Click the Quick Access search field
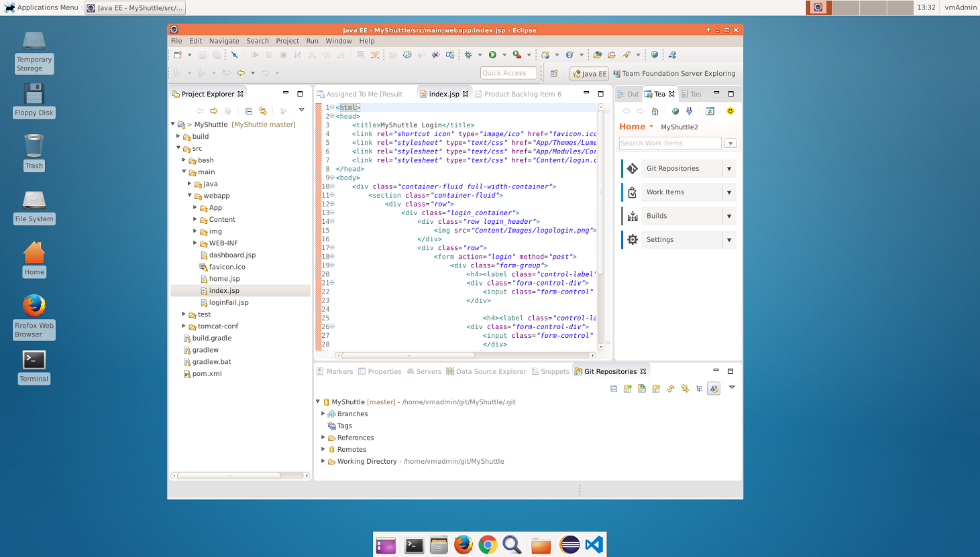 click(509, 73)
